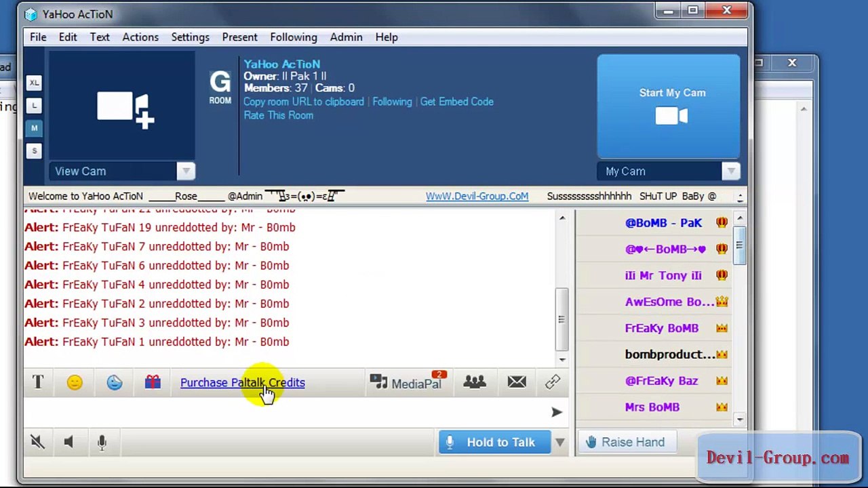Click the Hold to Talk button
868x488 pixels.
494,442
